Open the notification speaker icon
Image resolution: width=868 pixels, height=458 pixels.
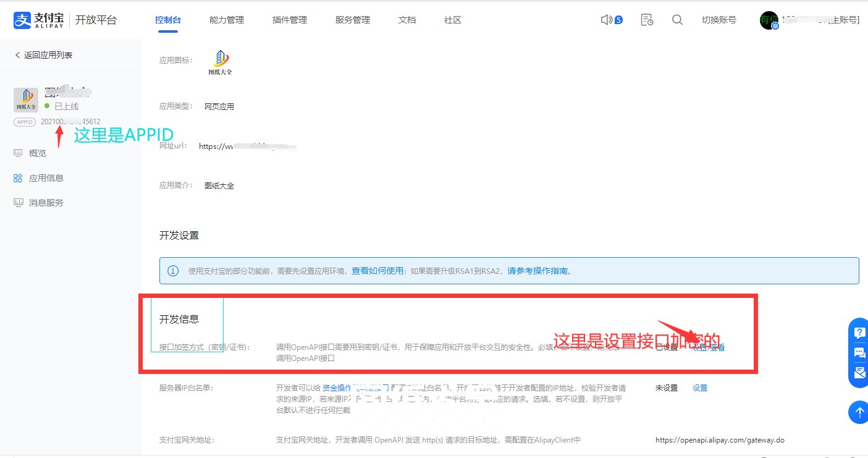point(606,20)
